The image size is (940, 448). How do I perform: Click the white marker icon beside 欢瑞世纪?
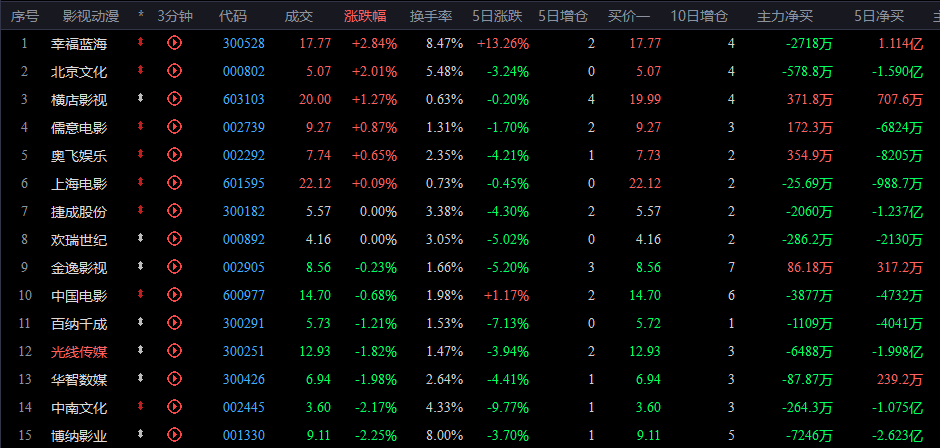tap(141, 238)
